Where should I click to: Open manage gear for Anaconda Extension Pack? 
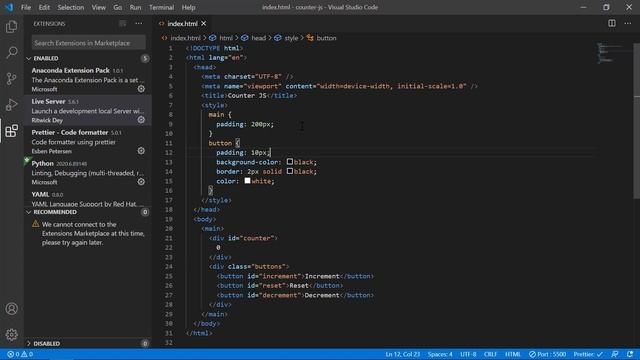(x=141, y=89)
